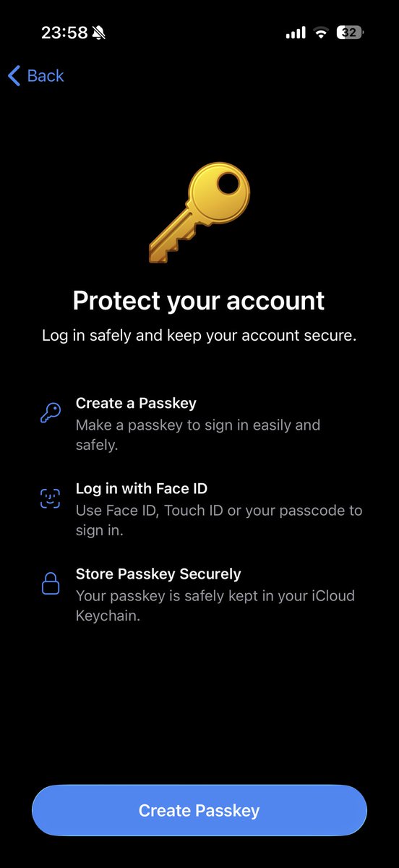Screen dimensions: 399x868
Task: Tap the iCloud Keychain description text
Action: pos(215,606)
